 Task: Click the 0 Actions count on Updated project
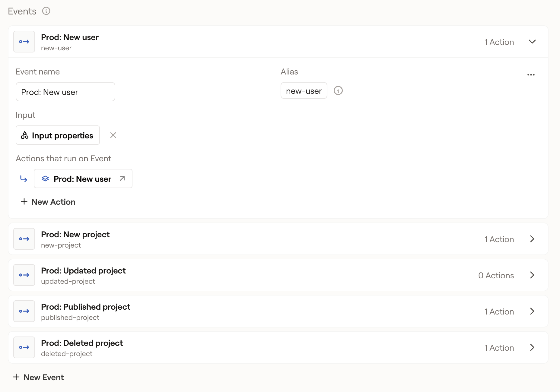[496, 275]
